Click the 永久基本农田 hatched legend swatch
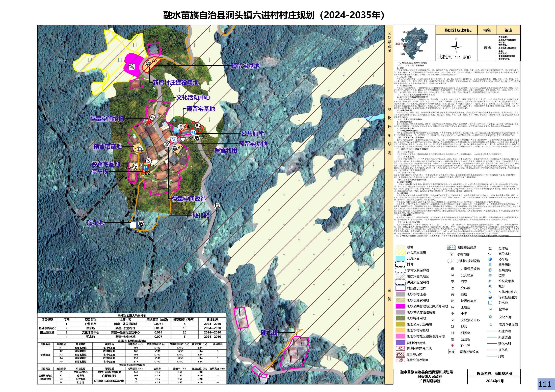The height and width of the screenshot is (392, 555). click(x=400, y=253)
